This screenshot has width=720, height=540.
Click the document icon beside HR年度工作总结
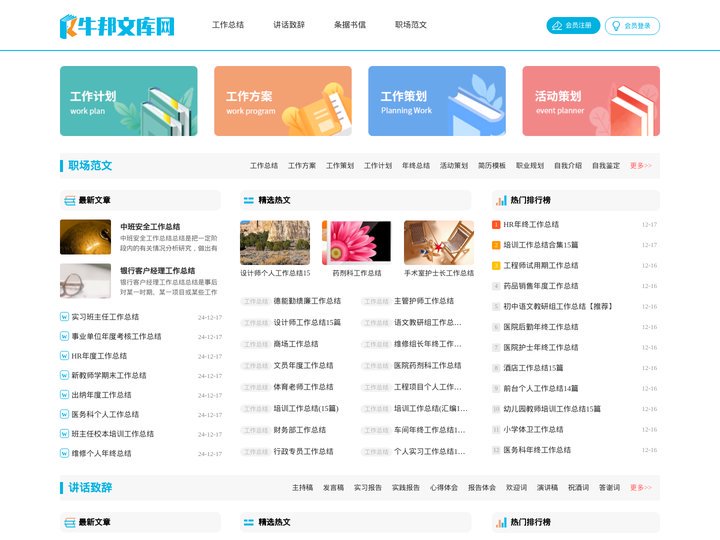point(65,356)
